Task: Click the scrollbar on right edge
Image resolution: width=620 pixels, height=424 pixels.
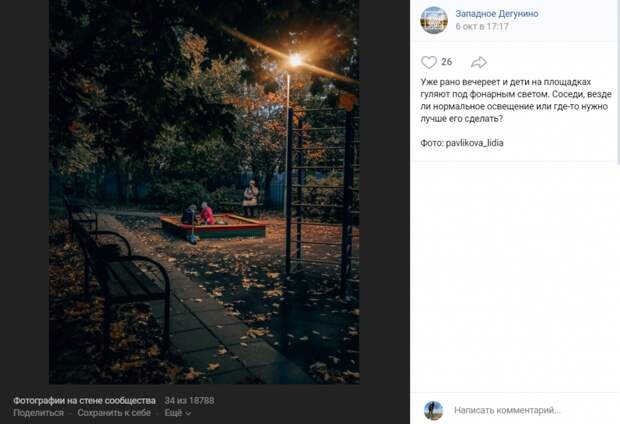Action: tap(618, 82)
